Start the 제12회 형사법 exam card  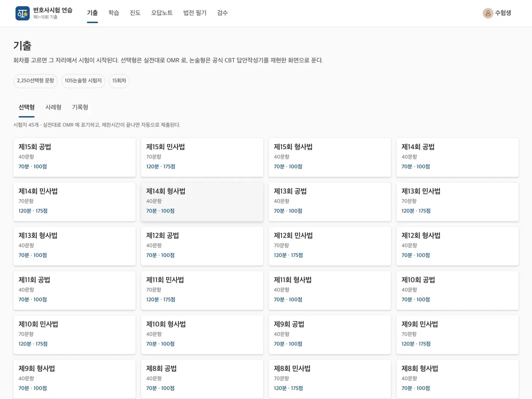[x=458, y=246]
